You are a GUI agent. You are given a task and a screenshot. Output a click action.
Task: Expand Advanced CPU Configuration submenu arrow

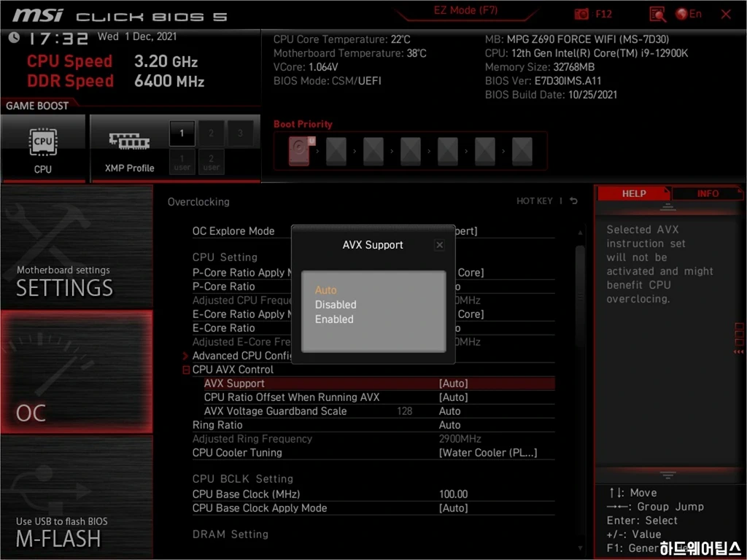(x=185, y=356)
